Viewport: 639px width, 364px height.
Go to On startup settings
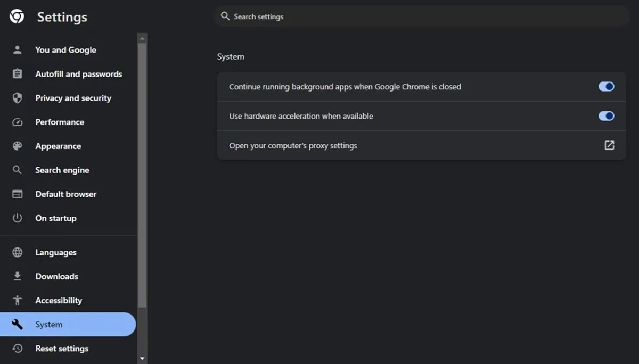68,218
